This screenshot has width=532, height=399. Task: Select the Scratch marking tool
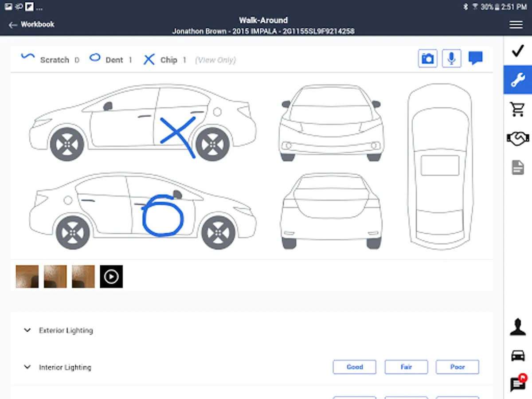click(50, 59)
